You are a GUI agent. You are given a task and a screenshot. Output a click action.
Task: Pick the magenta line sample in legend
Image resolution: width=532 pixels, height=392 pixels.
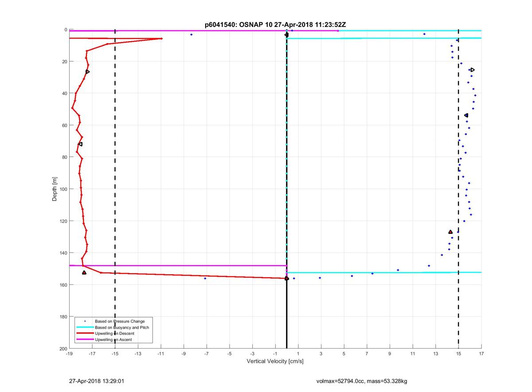click(85, 340)
